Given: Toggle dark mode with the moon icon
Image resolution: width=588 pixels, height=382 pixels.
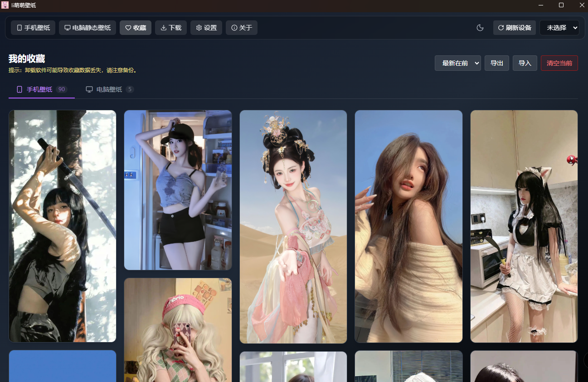Looking at the screenshot, I should [480, 28].
